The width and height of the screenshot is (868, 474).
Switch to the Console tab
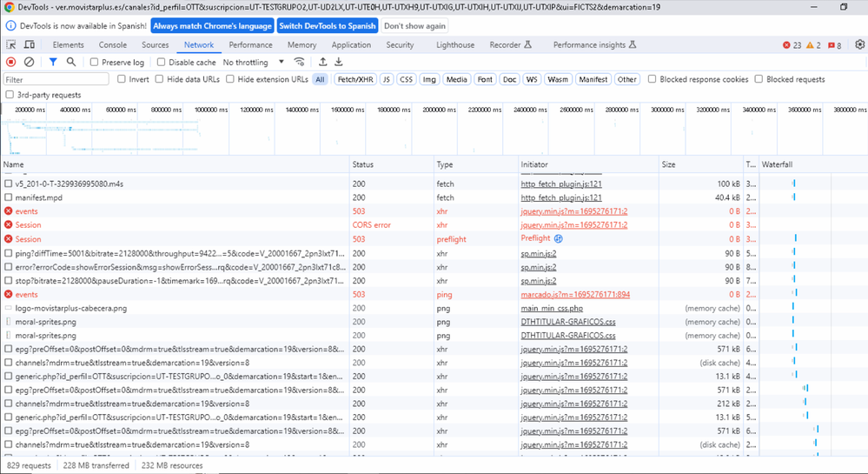tap(112, 44)
